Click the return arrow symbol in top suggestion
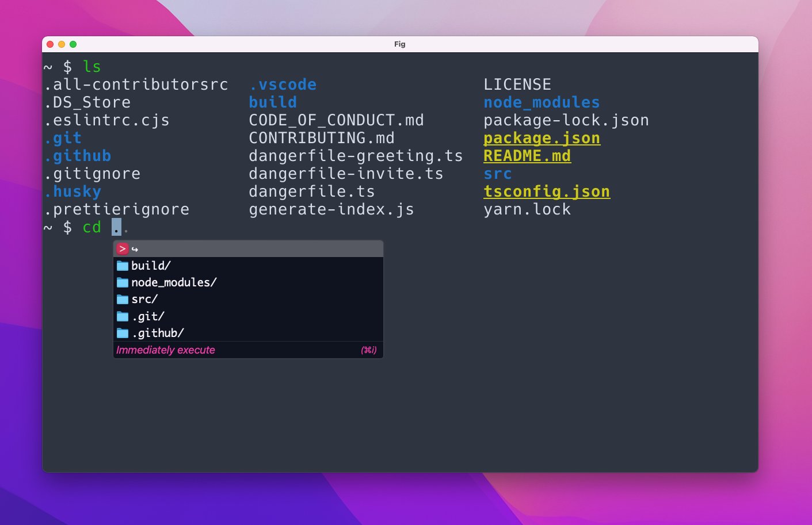 (x=135, y=250)
